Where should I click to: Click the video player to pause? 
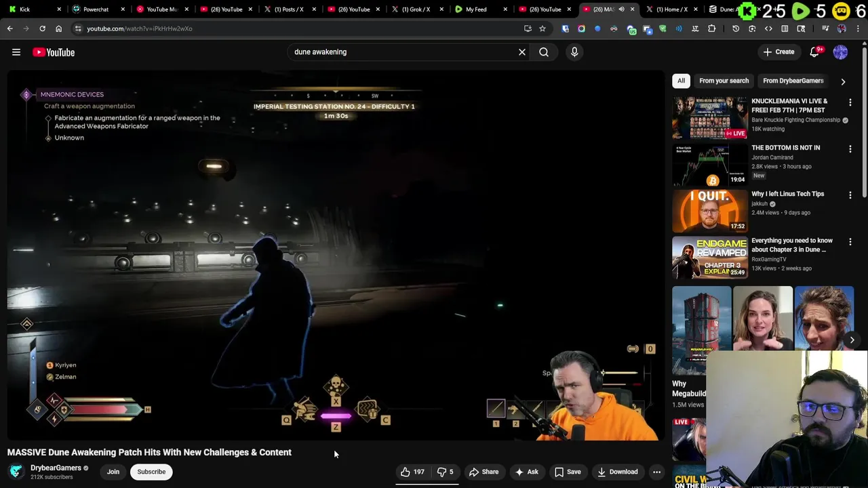(336, 256)
